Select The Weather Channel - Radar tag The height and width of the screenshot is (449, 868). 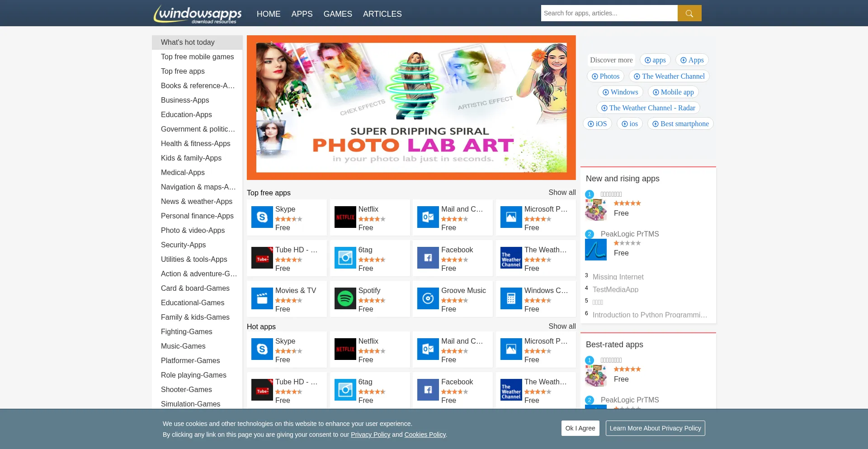click(648, 108)
